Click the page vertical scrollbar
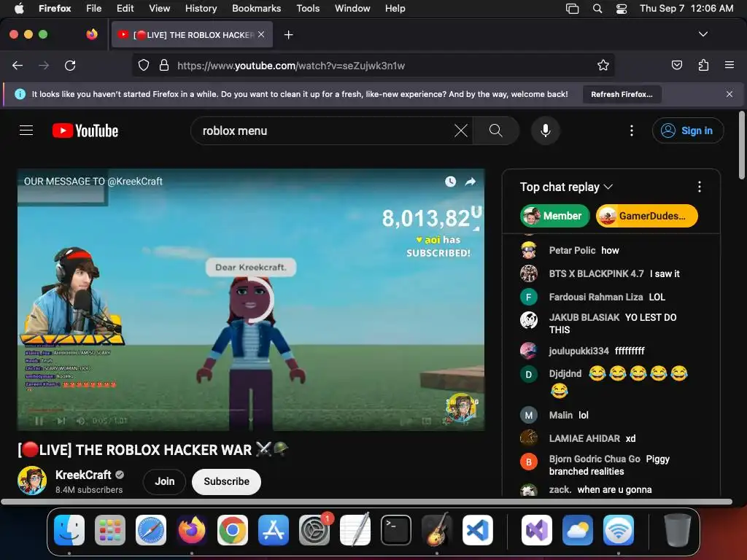Image resolution: width=747 pixels, height=560 pixels. (742, 145)
